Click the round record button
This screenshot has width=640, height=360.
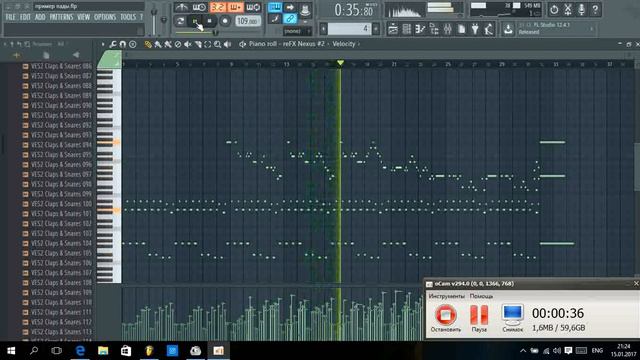pyautogui.click(x=224, y=21)
